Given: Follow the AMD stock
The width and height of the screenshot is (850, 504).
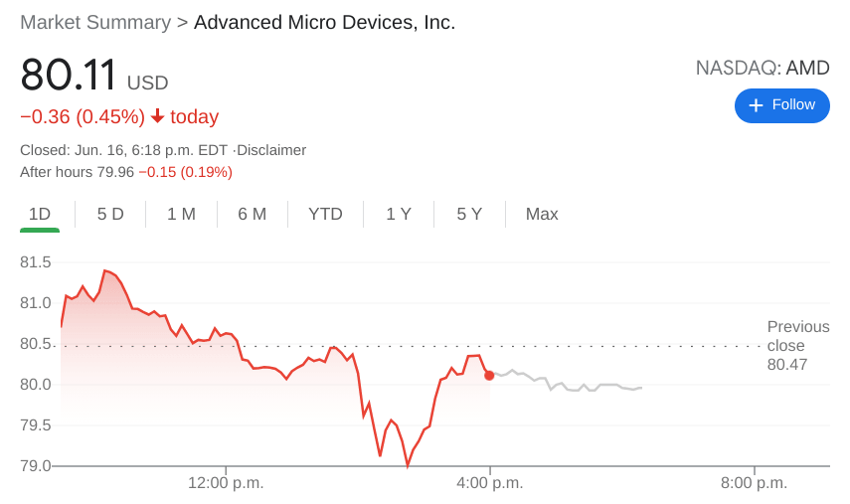Looking at the screenshot, I should [x=781, y=105].
